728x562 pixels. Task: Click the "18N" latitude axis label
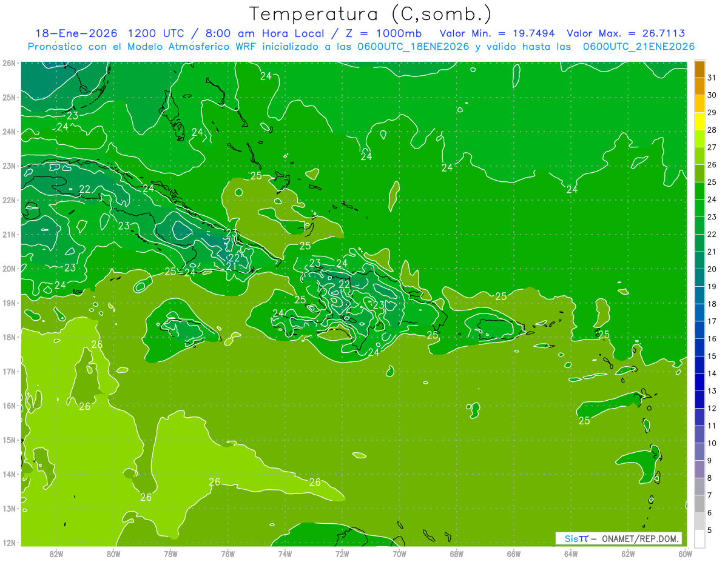[x=8, y=337]
